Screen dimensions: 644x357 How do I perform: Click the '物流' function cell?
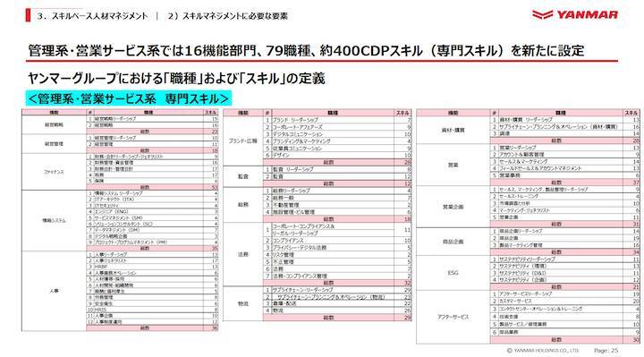(243, 303)
